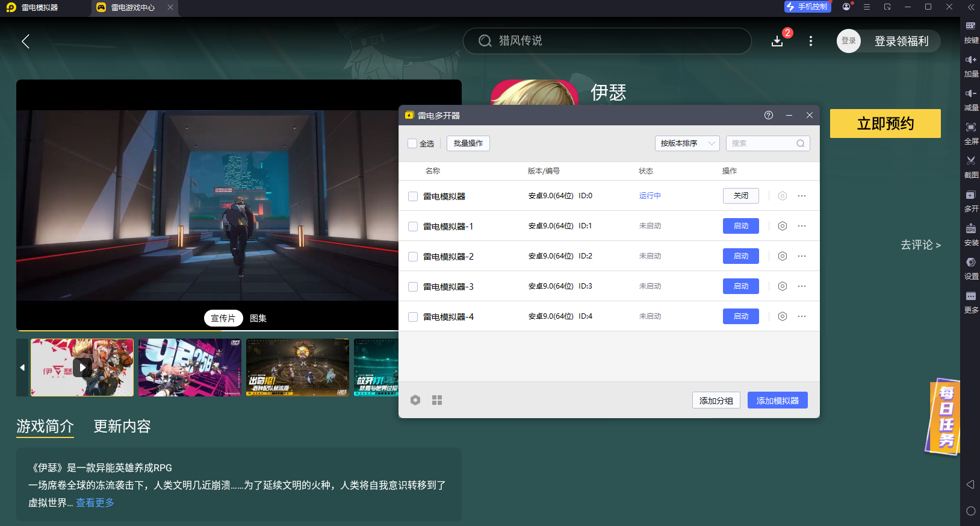Open the 批量操作 batch operations menu
Image resolution: width=980 pixels, height=526 pixels.
[468, 143]
